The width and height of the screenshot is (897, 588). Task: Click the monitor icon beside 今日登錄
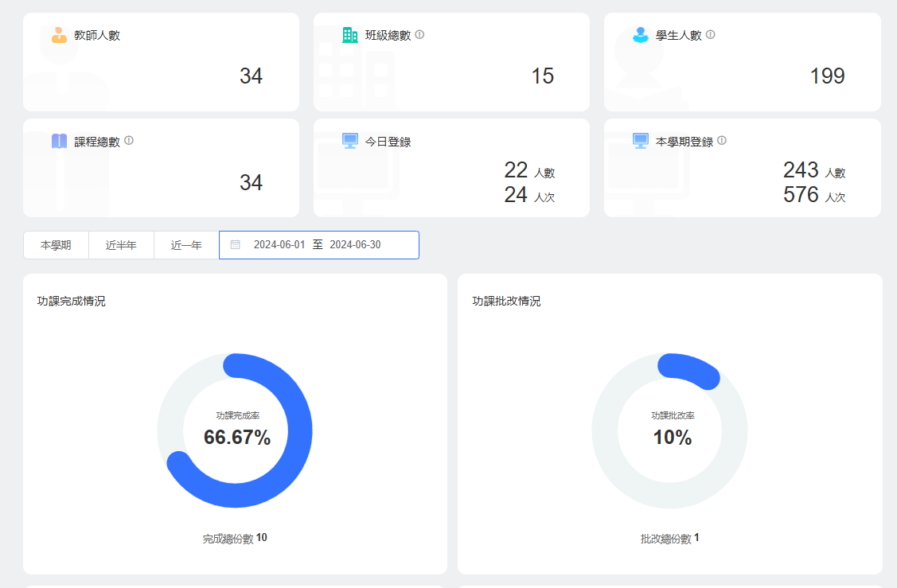point(349,141)
